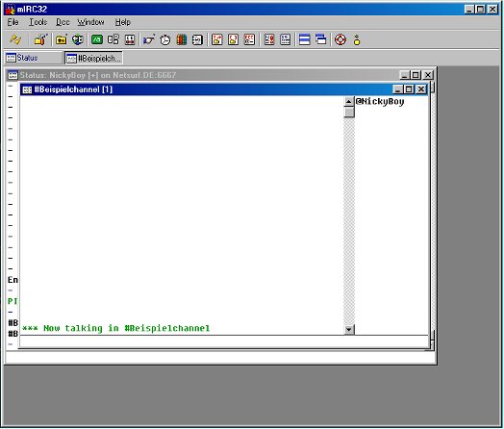Select @NickyBoy in the nickname list
The height and width of the screenshot is (429, 504).
(380, 101)
